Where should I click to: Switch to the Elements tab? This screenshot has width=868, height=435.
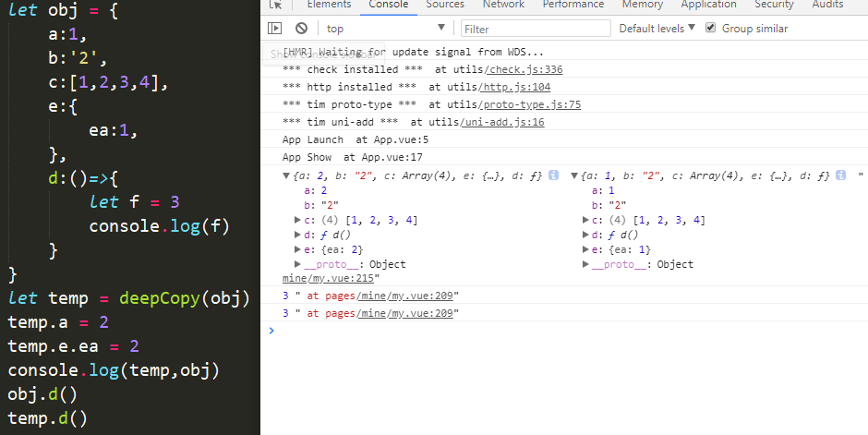pos(329,5)
